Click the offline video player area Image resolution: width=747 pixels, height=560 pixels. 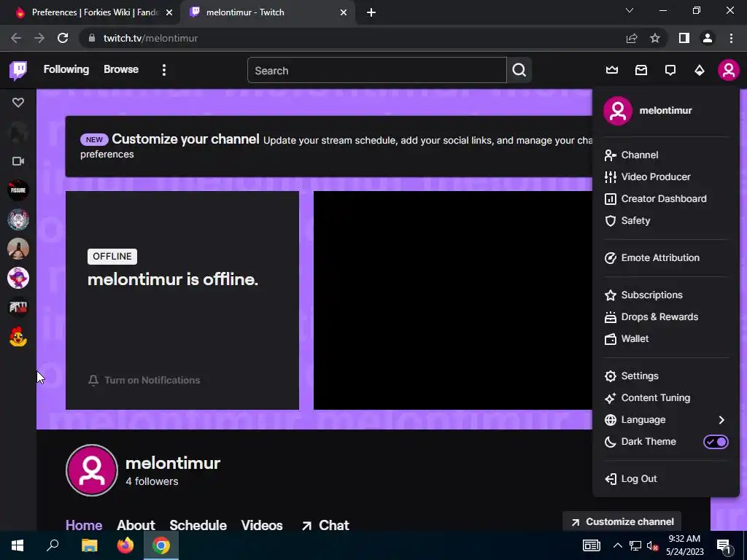coord(452,300)
